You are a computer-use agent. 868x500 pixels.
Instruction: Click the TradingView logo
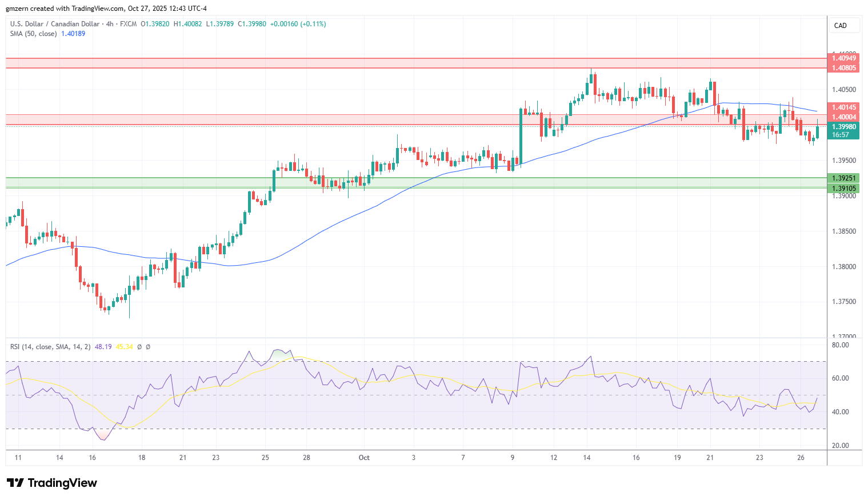(x=51, y=483)
